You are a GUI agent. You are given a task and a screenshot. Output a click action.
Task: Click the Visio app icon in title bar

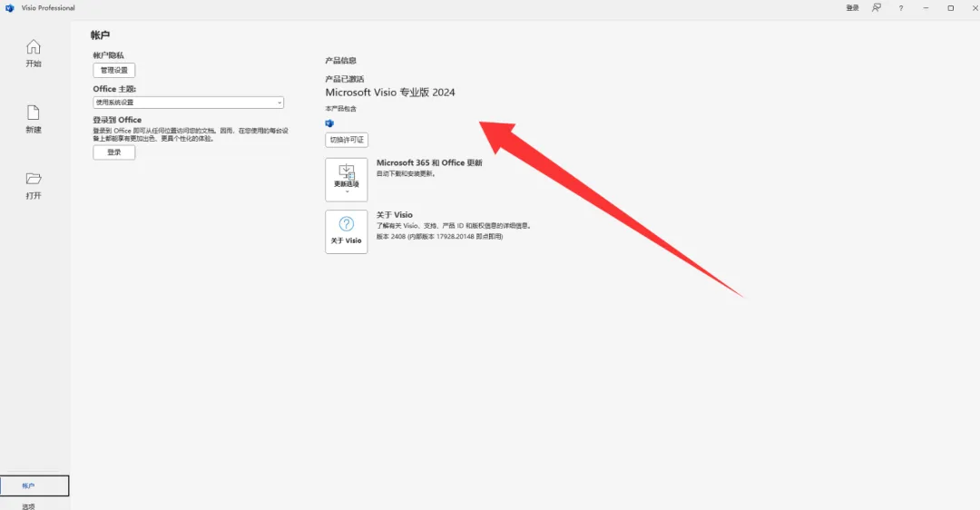point(9,8)
